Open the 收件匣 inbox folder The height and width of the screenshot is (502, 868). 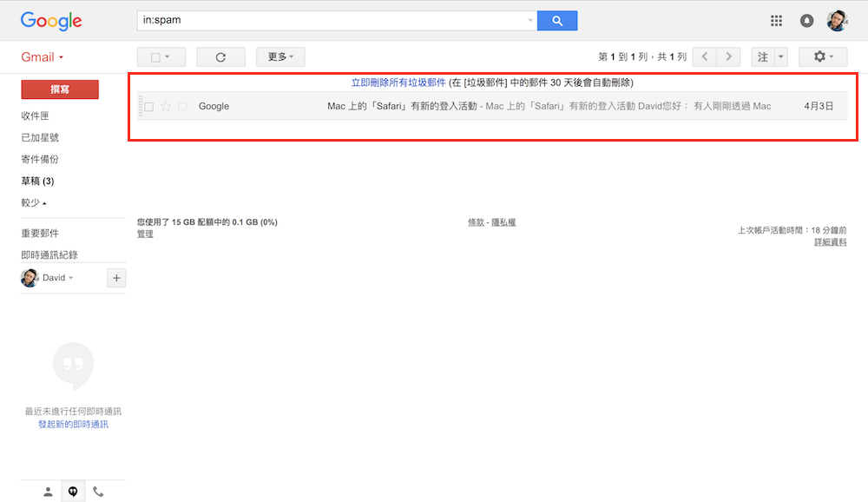(x=35, y=116)
